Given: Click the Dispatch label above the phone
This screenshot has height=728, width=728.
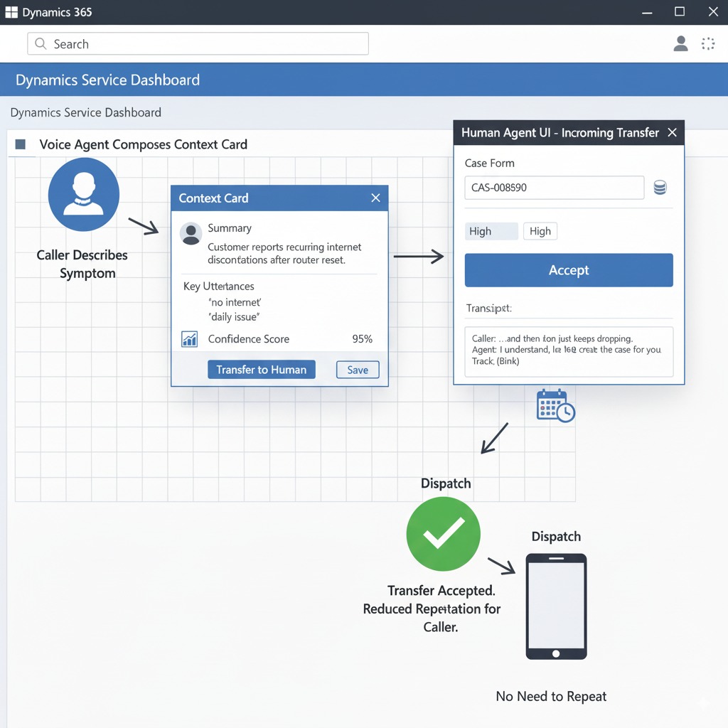Looking at the screenshot, I should coord(556,536).
